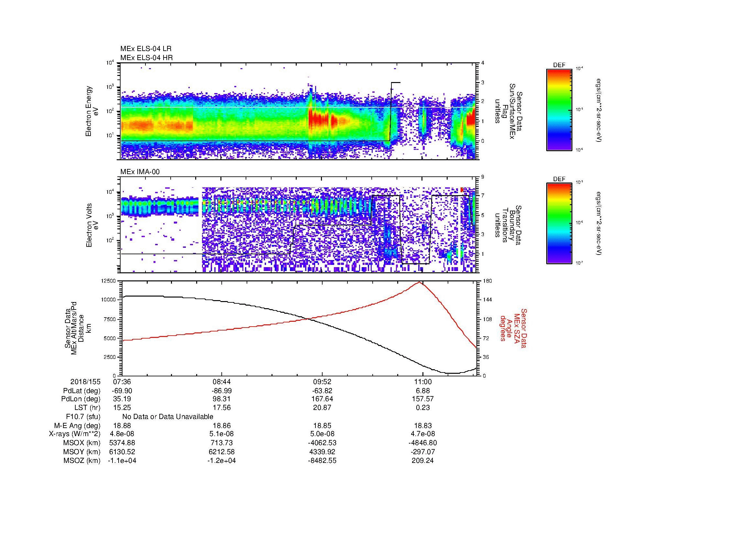756x534 pixels.
Task: Click the MSOZ (km) row label
Action: coord(82,461)
